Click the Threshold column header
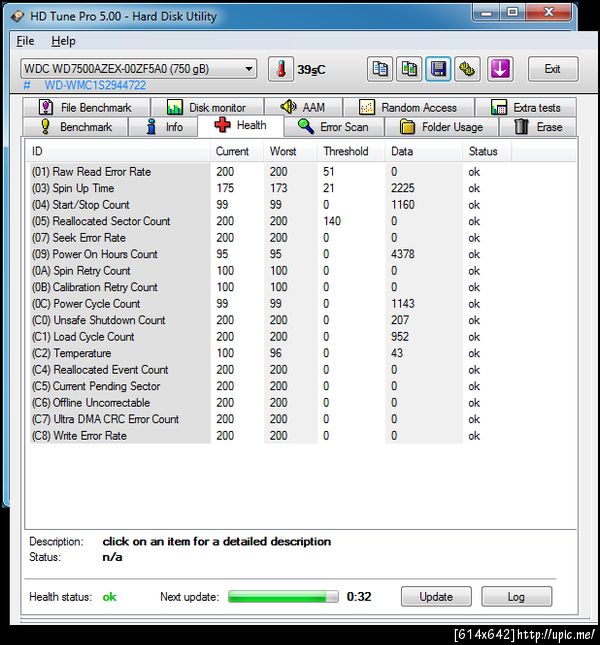Image resolution: width=600 pixels, height=645 pixels. [x=351, y=151]
